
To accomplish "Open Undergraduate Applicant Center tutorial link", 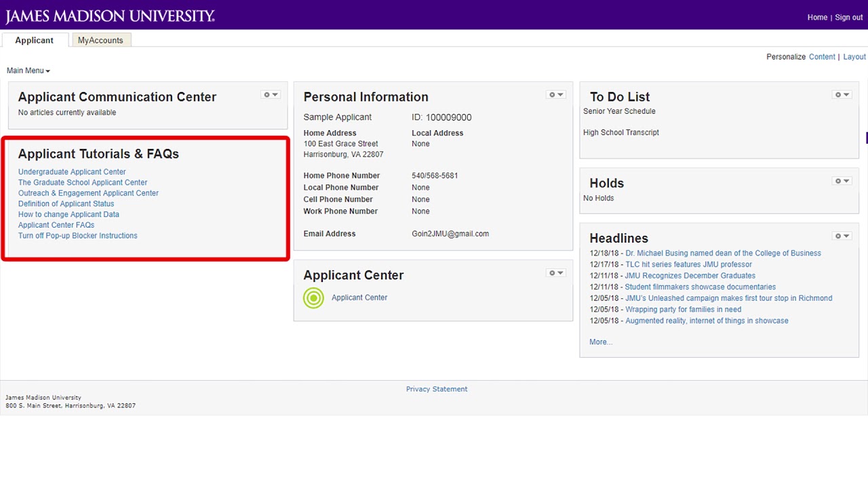I will click(72, 172).
